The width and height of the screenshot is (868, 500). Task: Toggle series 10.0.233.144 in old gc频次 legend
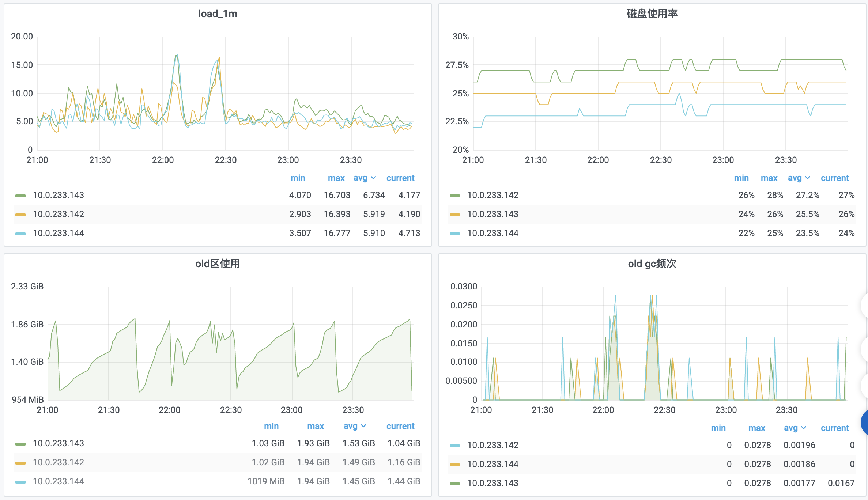pos(493,464)
